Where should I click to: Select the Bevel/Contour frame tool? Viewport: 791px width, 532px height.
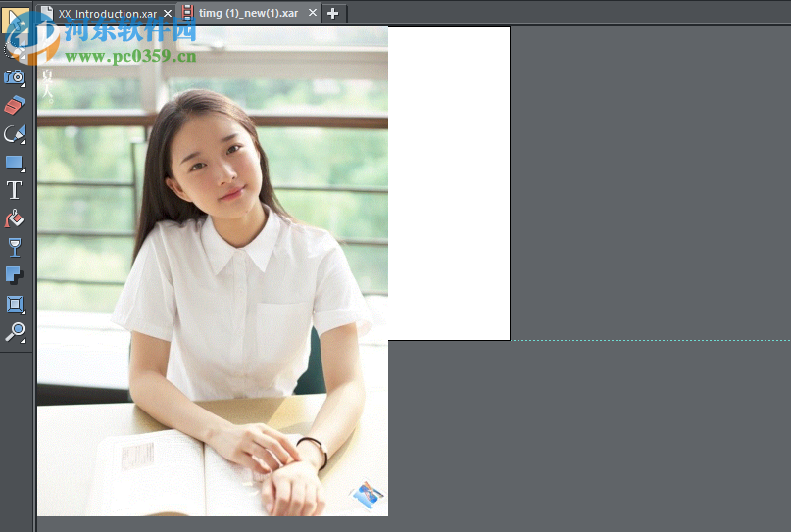15,304
